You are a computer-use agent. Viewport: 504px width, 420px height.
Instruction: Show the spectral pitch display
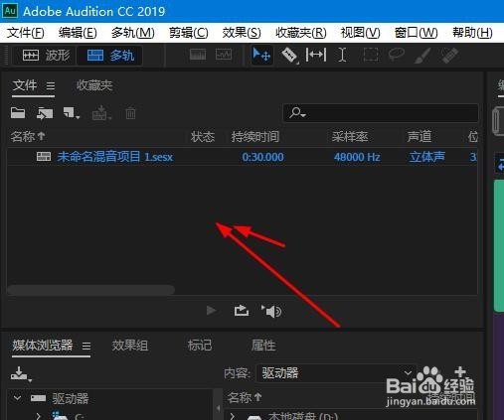click(224, 55)
